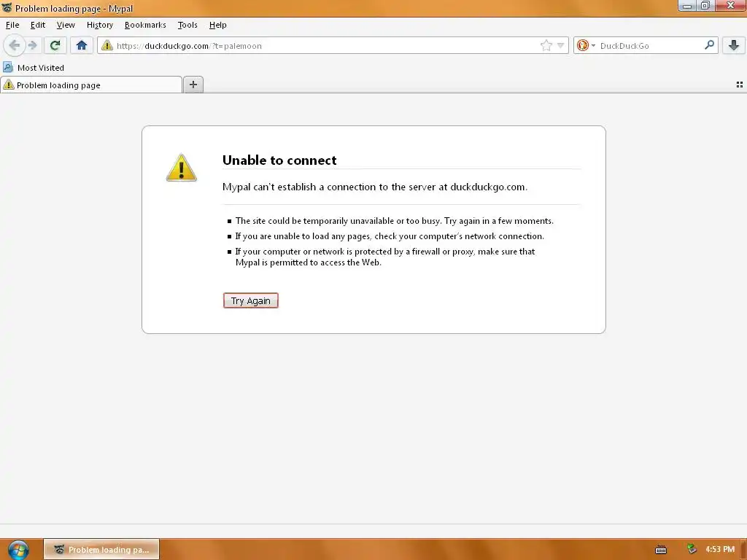Activate Mypal taskbar button Problem loading pa...
Image resolution: width=747 pixels, height=560 pixels.
click(x=101, y=550)
